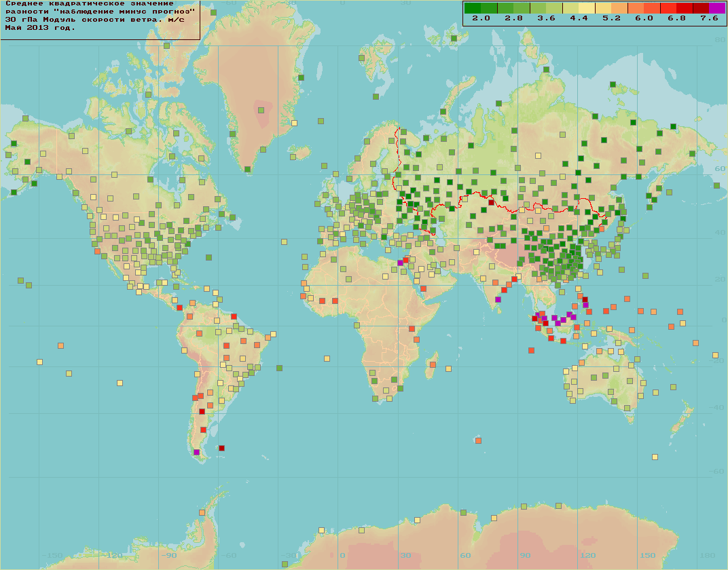
Task: Click magenta station on Bay of Bengal coast
Action: (498, 300)
